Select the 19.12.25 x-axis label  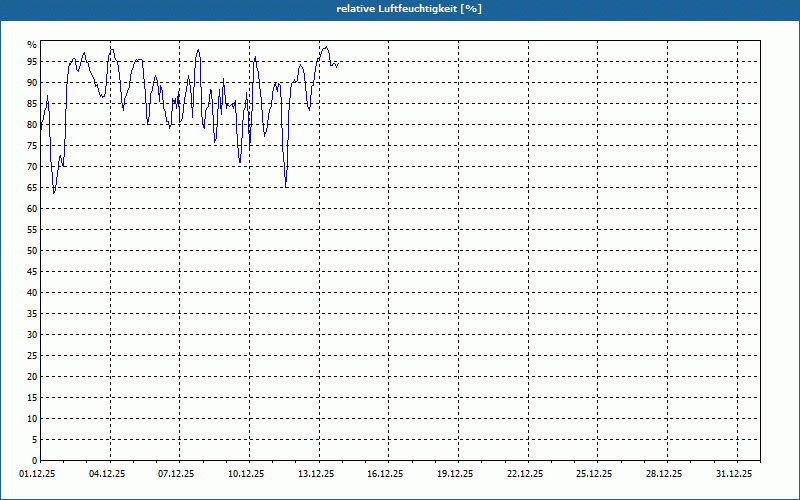[455, 474]
